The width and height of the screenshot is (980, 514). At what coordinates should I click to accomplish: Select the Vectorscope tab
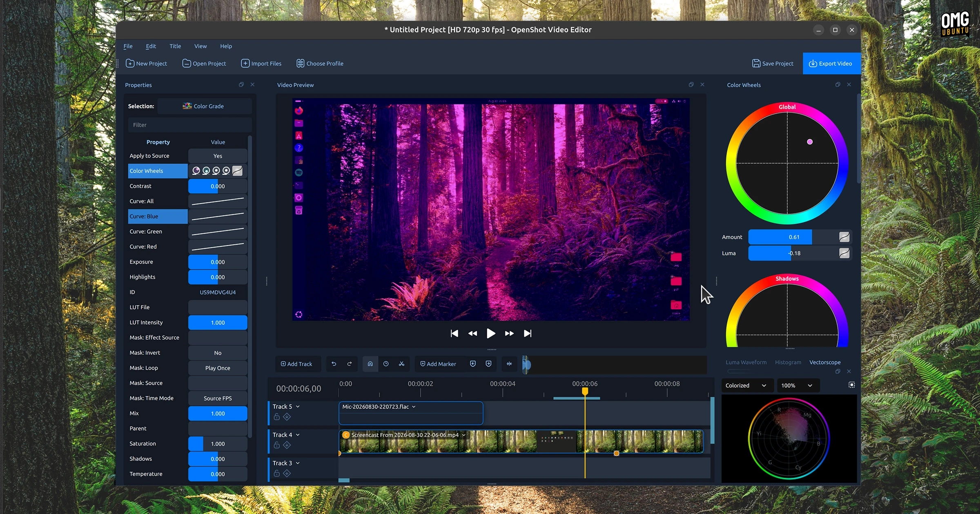click(x=825, y=362)
